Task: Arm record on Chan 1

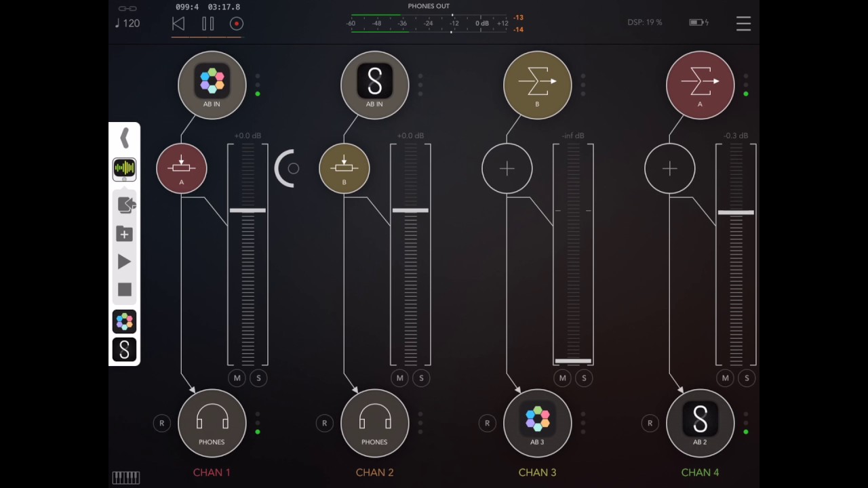Action: tap(161, 423)
